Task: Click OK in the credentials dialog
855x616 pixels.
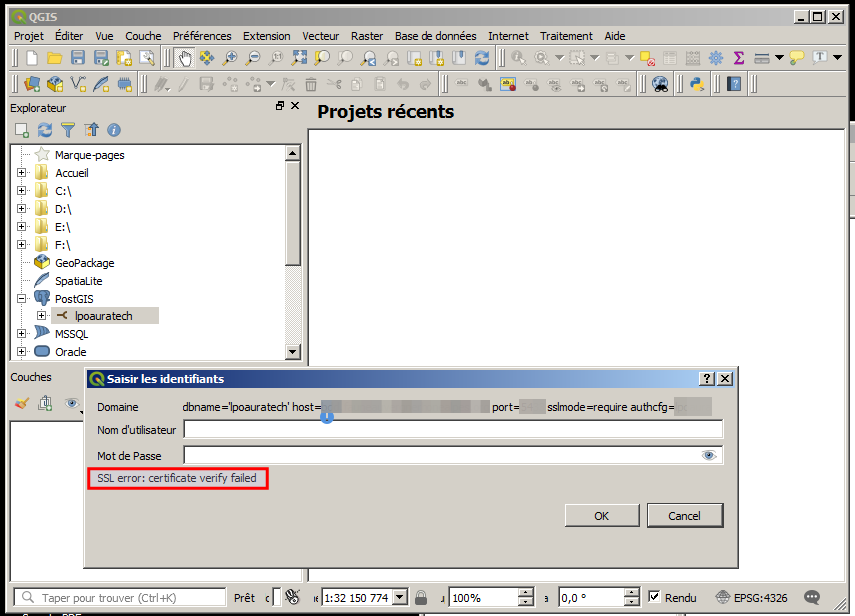Action: 601,516
